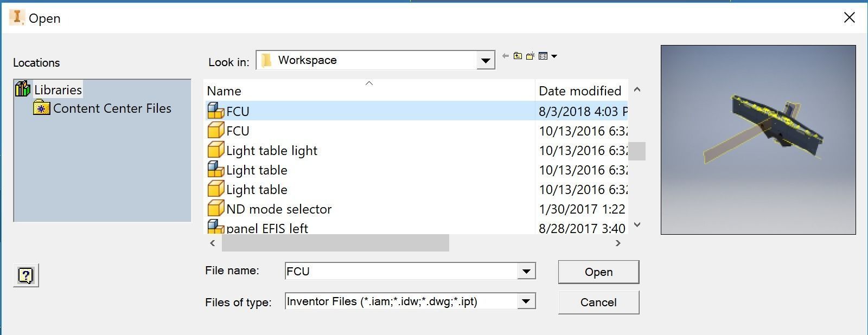Sort by Date modified column header

pyautogui.click(x=579, y=91)
